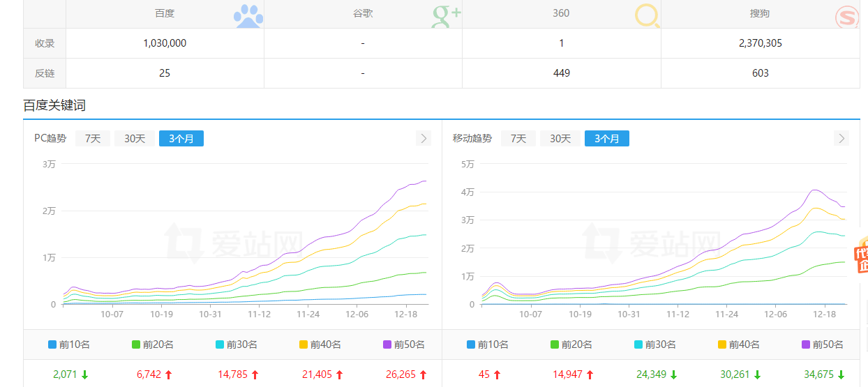Image resolution: width=868 pixels, height=387 pixels.
Task: Click yellow 前40名 swatch in PC legend
Action: pos(304,344)
